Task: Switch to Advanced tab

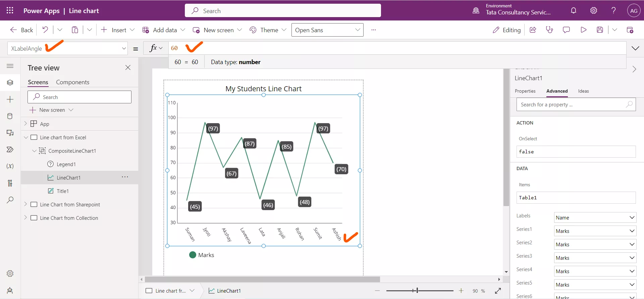Action: pos(557,91)
